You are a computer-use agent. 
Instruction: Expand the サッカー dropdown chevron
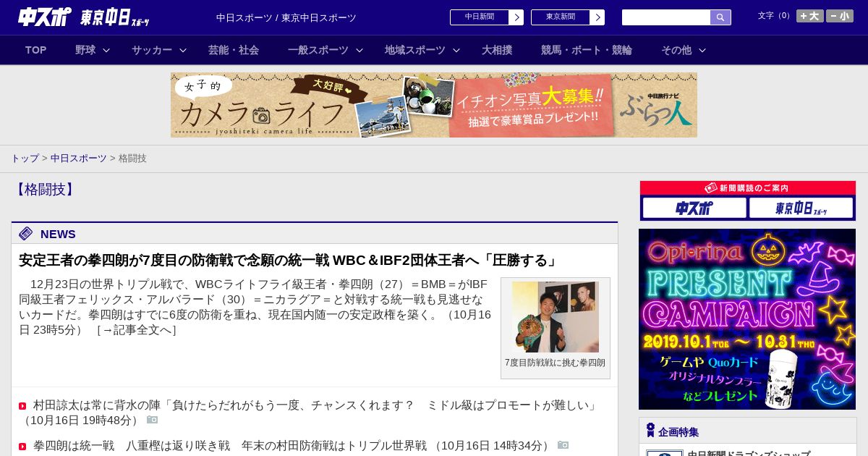pos(183,50)
